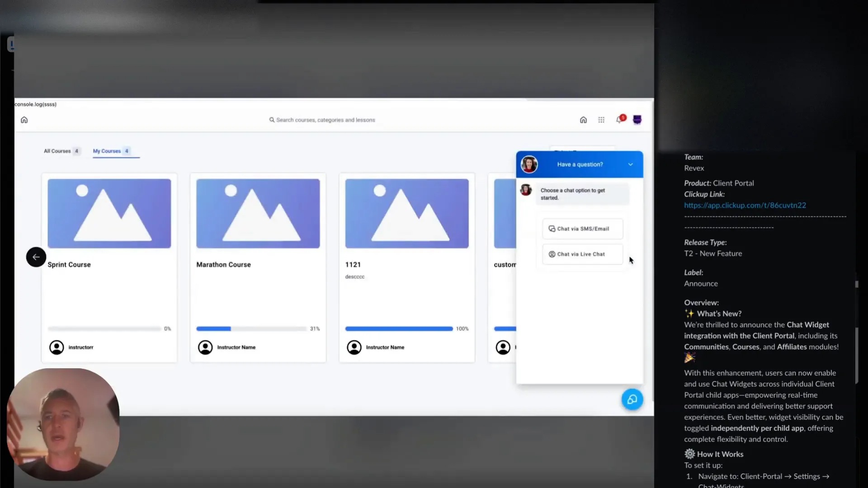Viewport: 868px width, 488px height.
Task: Click the house icon next to the apps grid
Action: pos(583,120)
